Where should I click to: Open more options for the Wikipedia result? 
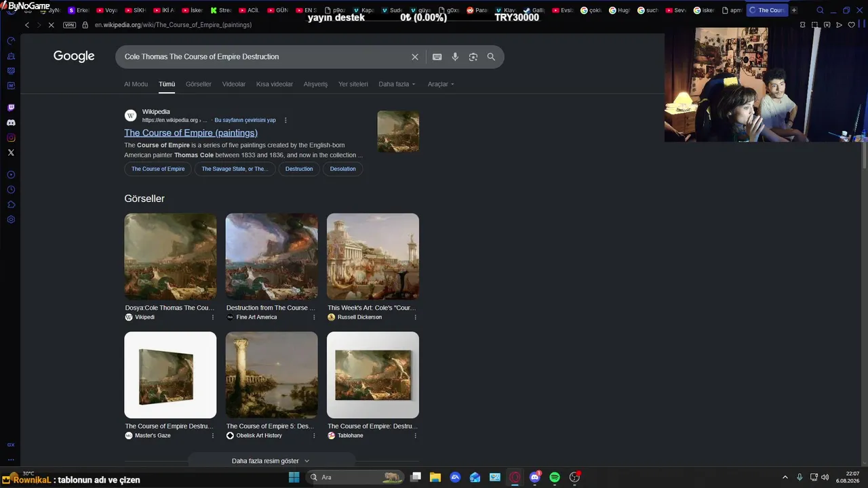285,120
